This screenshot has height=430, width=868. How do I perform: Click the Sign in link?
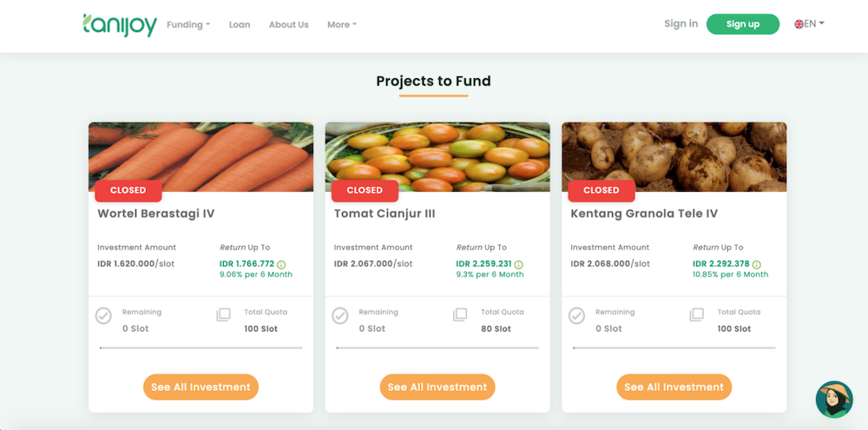tap(681, 23)
